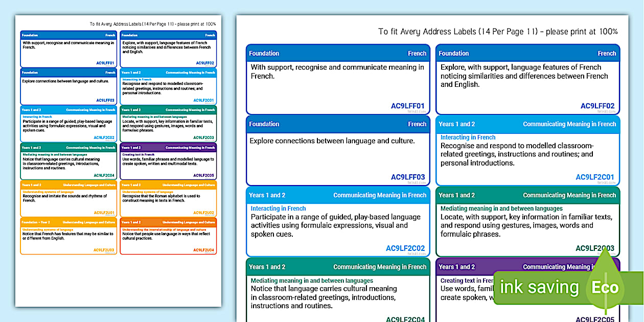Screen dimensions: 644x322
Task: Click 'Creating text in French' heading on small page
Action: (x=139, y=154)
